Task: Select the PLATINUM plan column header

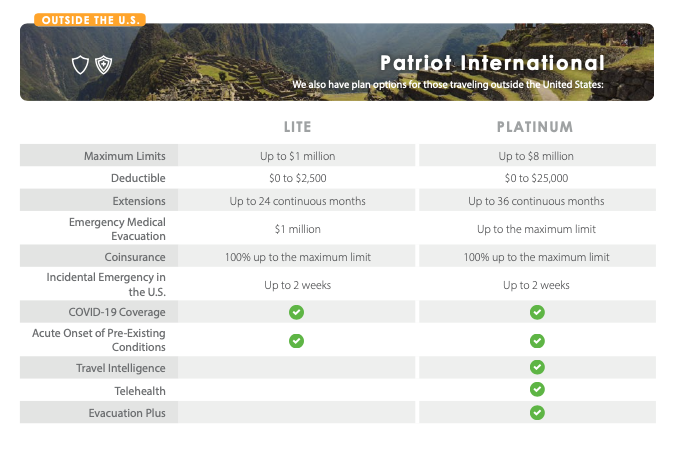Action: tap(535, 127)
